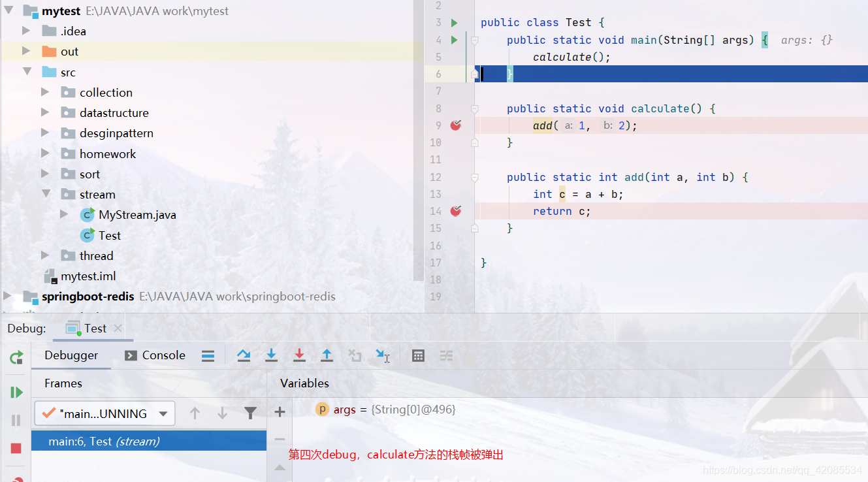Click the next frame down arrow

(x=222, y=413)
